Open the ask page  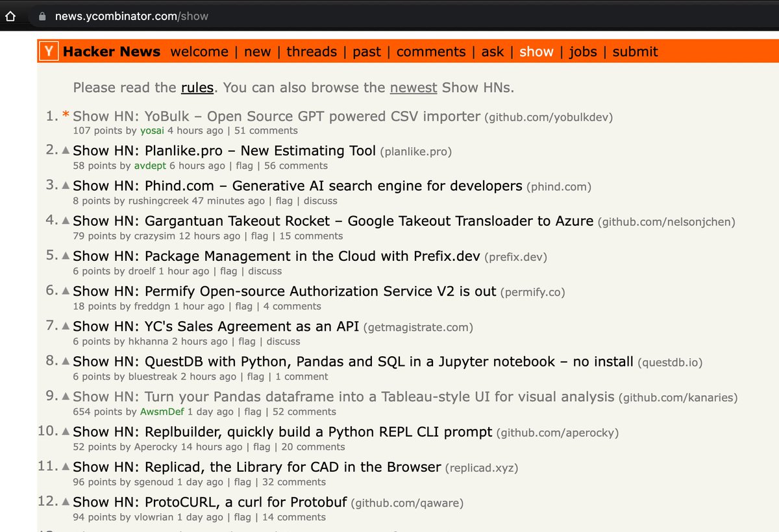point(493,52)
